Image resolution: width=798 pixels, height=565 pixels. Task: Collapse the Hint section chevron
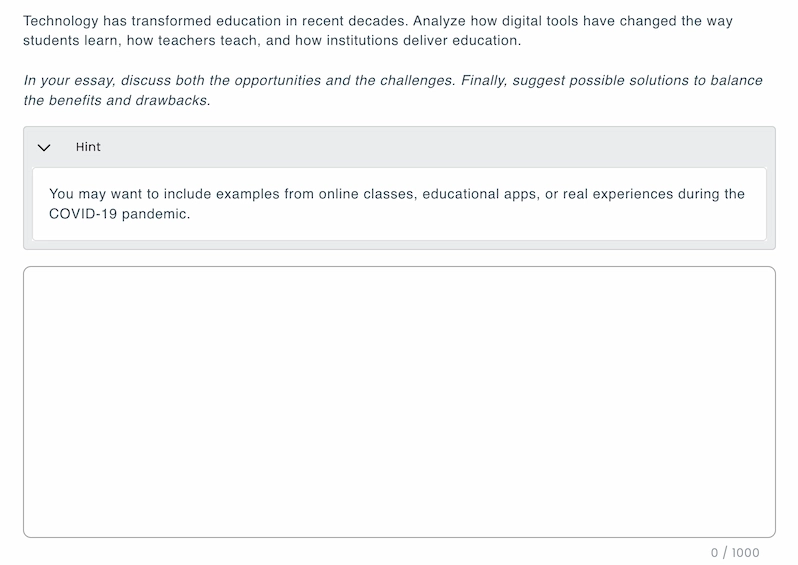tap(44, 147)
